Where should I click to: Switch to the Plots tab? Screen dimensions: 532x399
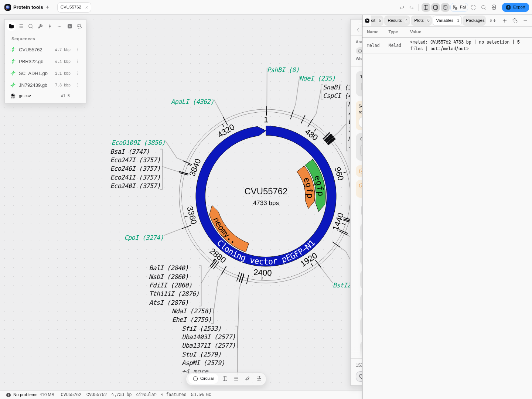[422, 21]
